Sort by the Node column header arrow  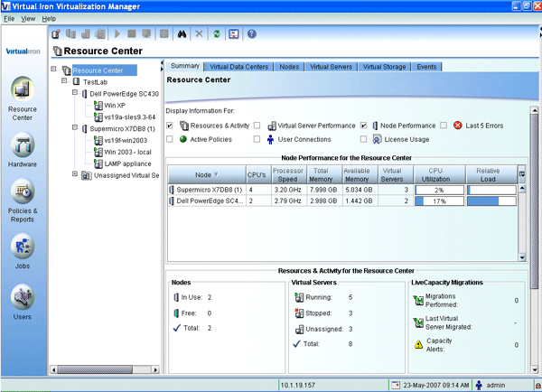click(x=217, y=174)
